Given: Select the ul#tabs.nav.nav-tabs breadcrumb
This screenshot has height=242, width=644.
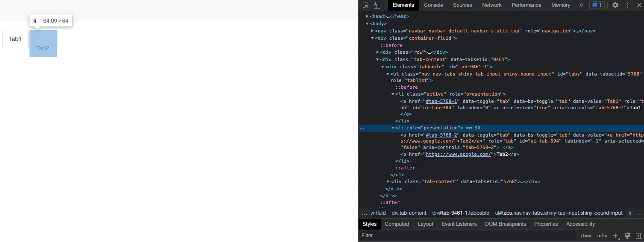Looking at the screenshot, I should (x=559, y=213).
